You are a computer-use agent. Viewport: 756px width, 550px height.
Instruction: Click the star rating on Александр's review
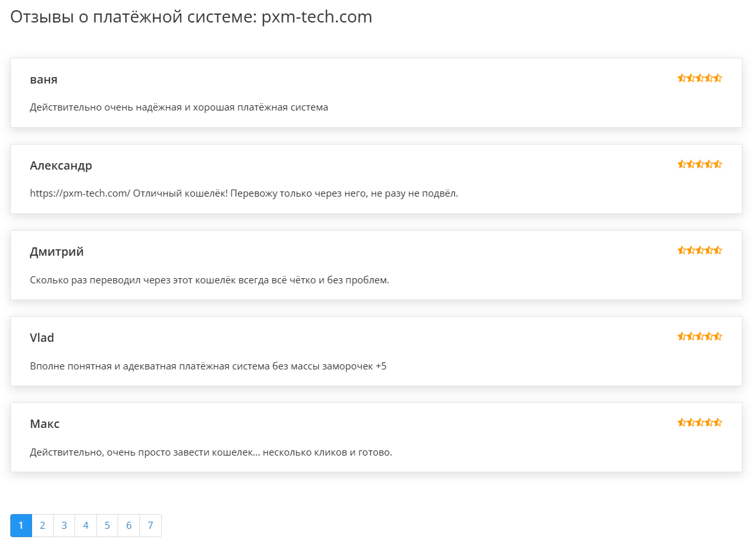(x=699, y=164)
